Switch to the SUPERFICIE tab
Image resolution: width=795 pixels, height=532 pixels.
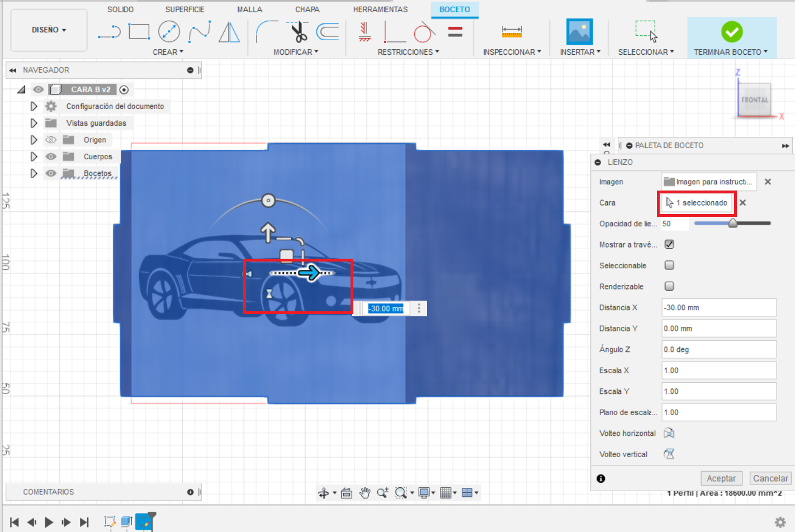pos(184,9)
